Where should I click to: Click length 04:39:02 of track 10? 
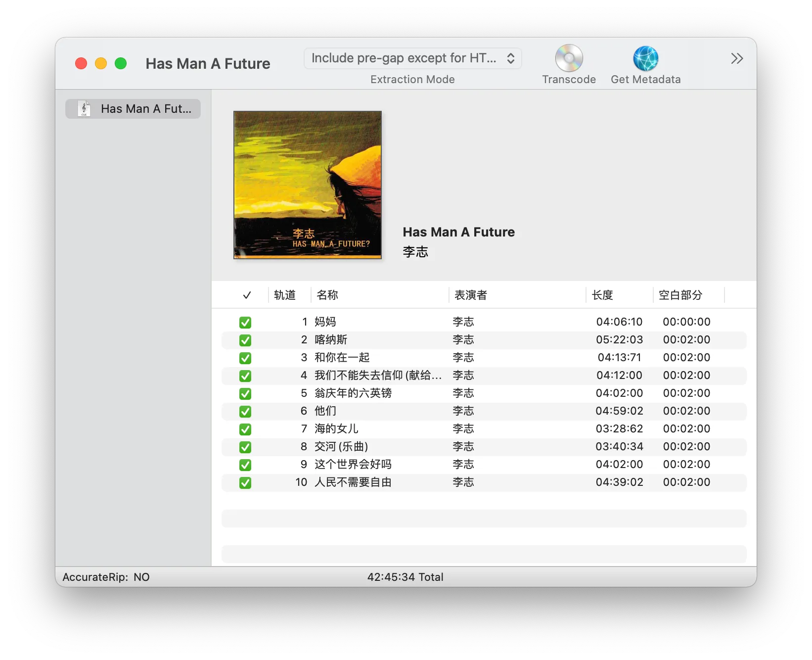(619, 482)
